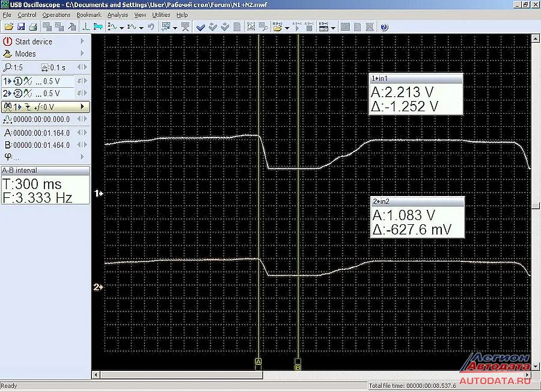
Task: Click the vertical scale waveform tool
Action: (112, 26)
